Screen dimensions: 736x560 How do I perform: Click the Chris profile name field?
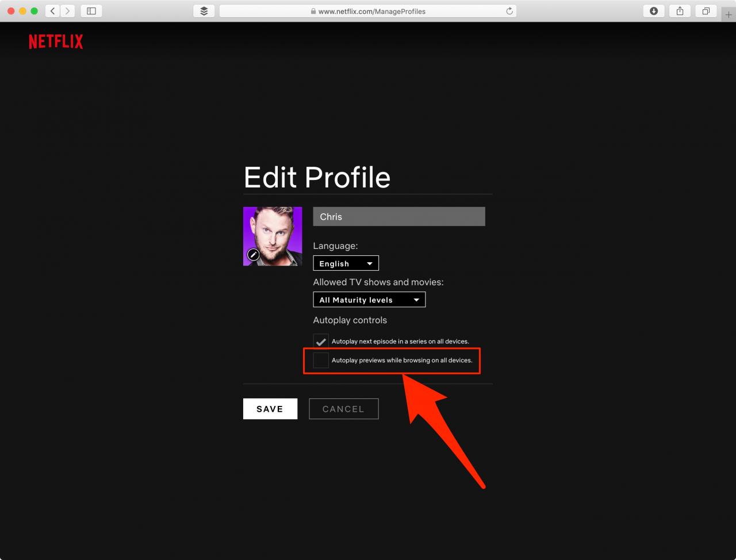[x=399, y=216]
